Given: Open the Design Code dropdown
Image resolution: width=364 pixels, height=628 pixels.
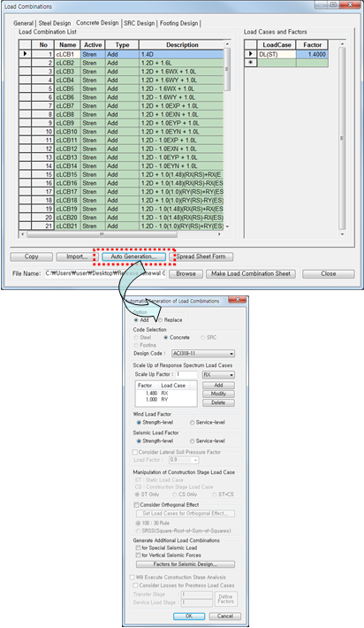Looking at the screenshot, I should (x=203, y=354).
